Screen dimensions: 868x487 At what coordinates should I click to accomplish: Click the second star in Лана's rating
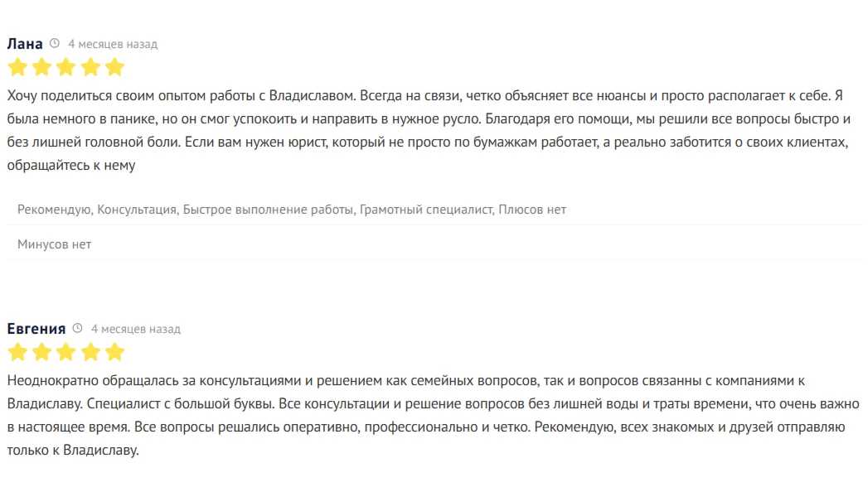[x=41, y=67]
